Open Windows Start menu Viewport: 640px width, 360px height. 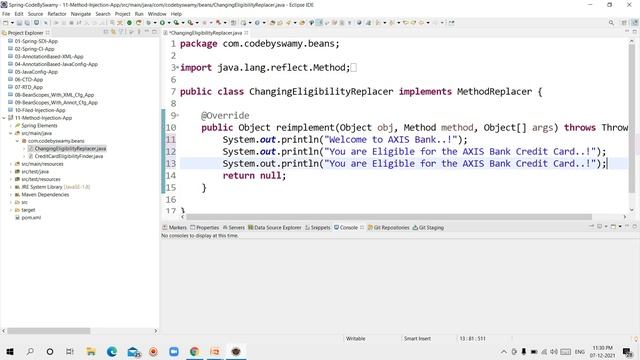coord(10,351)
